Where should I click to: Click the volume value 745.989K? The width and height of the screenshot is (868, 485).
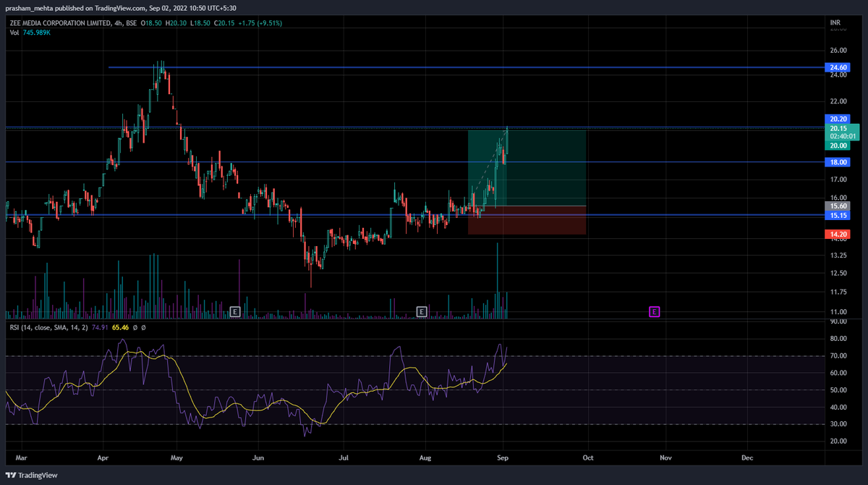[37, 33]
